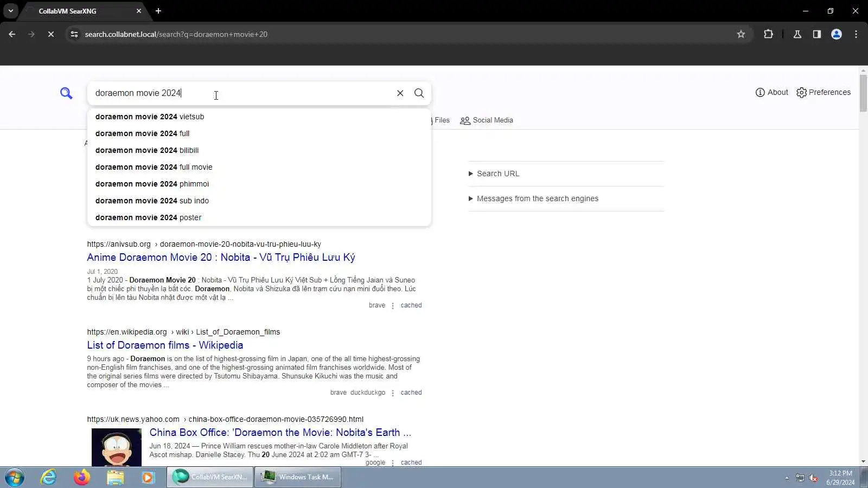Close the CollabVM SearXNG browser tab

coord(139,11)
